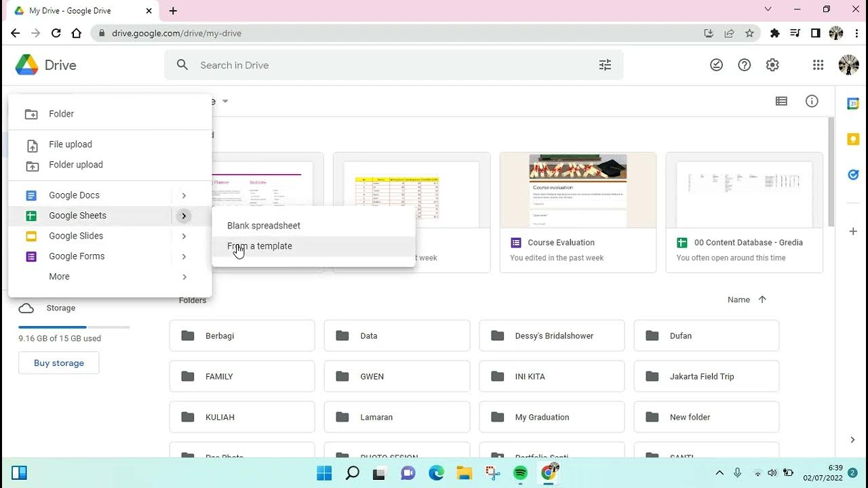Open the Lamaran folder
The width and height of the screenshot is (868, 488).
click(x=397, y=417)
